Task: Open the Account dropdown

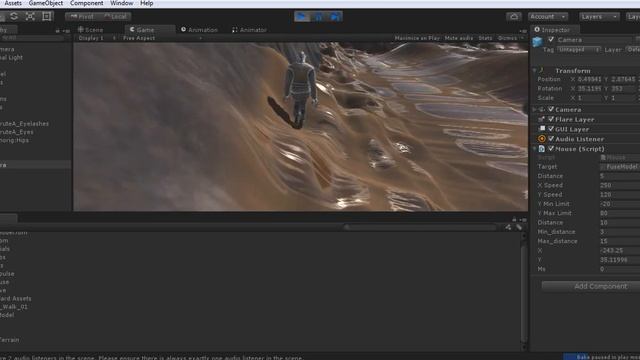Action: pyautogui.click(x=548, y=17)
